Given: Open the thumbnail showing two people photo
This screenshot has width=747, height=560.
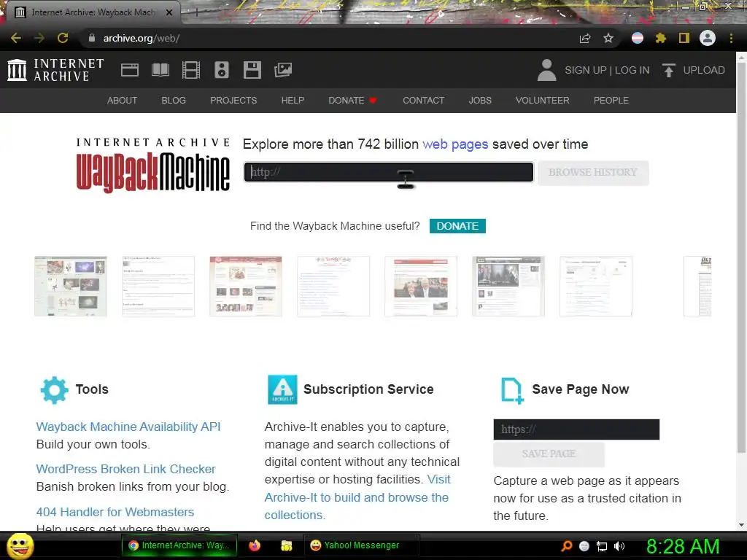Looking at the screenshot, I should pyautogui.click(x=421, y=286).
